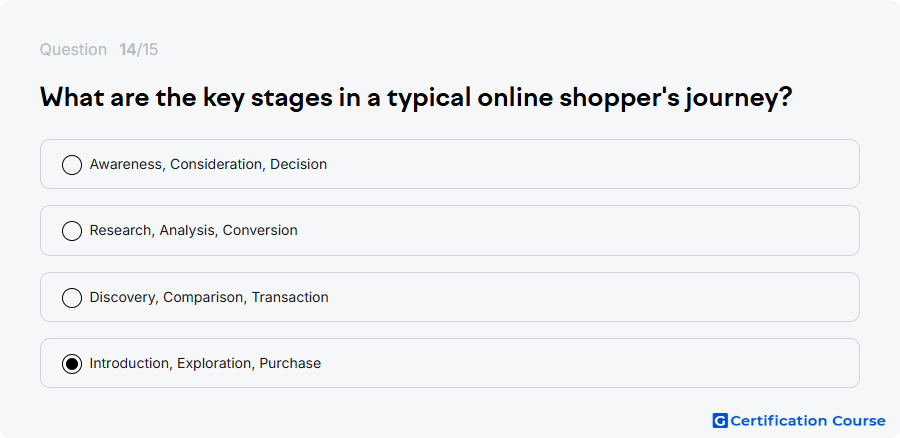Select the Awareness, Consideration, Decision radio button

click(x=72, y=165)
